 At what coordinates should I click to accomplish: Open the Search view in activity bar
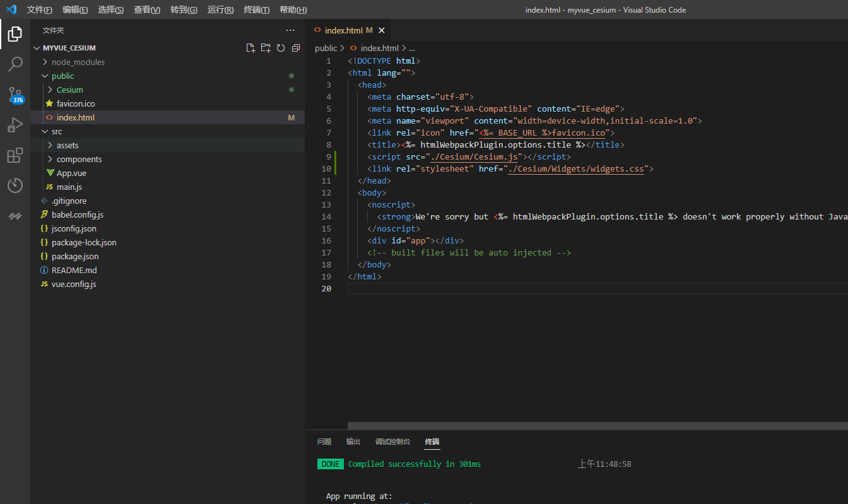15,64
